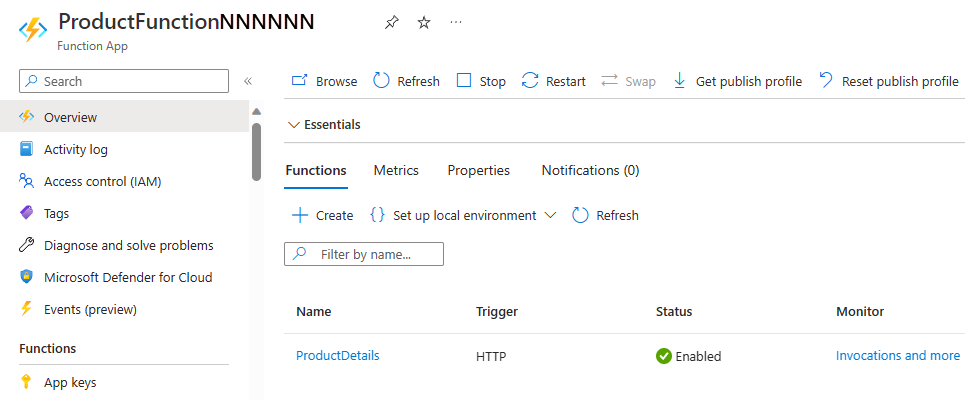This screenshot has height=400, width=965.
Task: Switch to the Metrics tab
Action: pos(396,171)
